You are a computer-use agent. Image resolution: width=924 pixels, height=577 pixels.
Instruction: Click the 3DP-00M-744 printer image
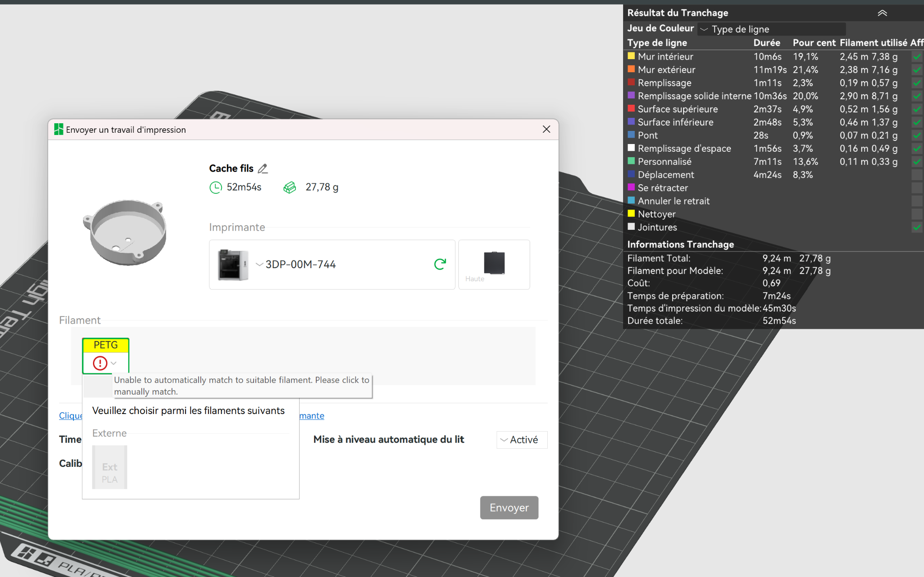(x=232, y=265)
